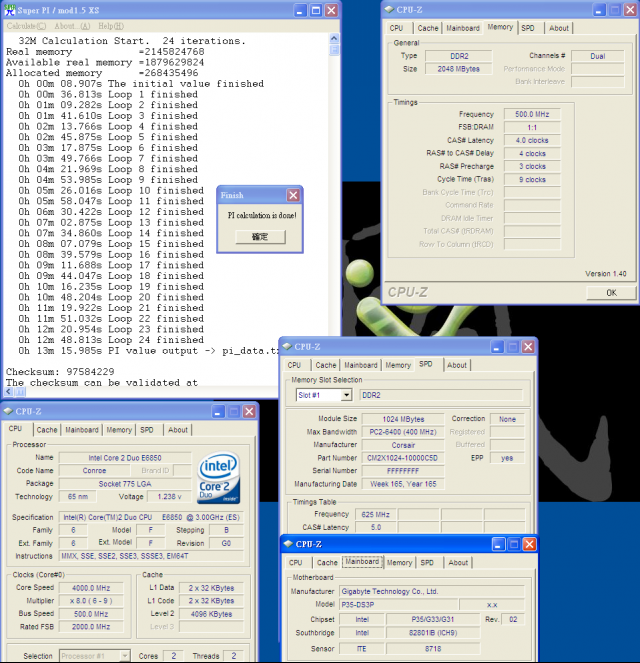Open CPU tab in the SPD window
The width and height of the screenshot is (640, 663).
tap(294, 365)
